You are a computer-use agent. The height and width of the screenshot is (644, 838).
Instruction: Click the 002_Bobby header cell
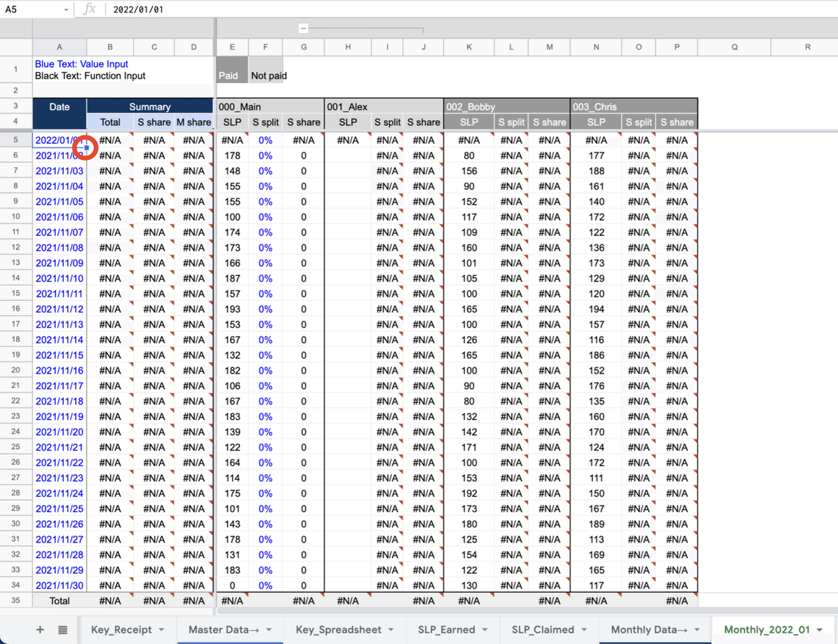click(508, 107)
